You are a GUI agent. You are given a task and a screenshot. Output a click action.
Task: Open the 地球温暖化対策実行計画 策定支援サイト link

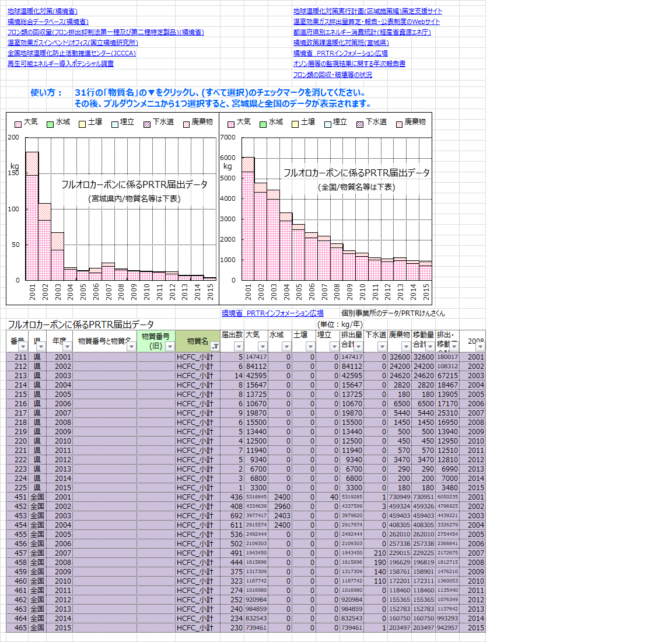(x=367, y=11)
